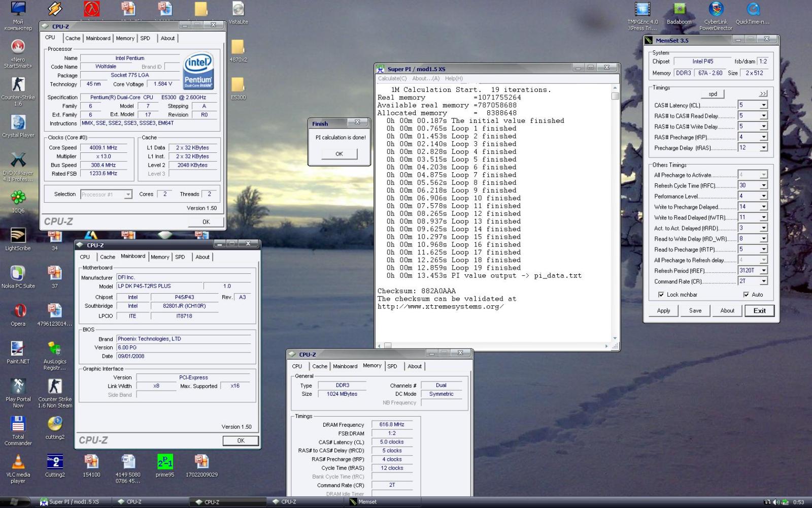Image resolution: width=812 pixels, height=508 pixels.
Task: Click Model field LP DK P45-T2RS PLUS
Action: click(159, 286)
